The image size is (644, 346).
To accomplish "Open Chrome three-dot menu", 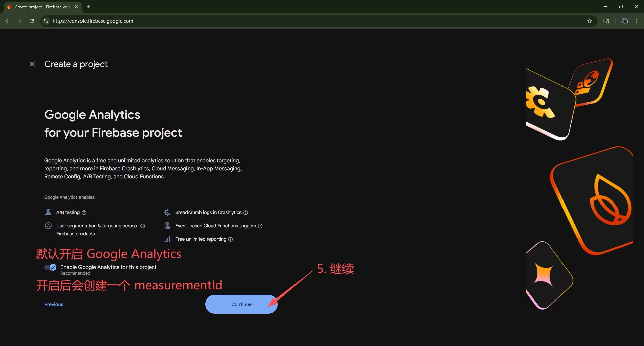I will tap(637, 21).
